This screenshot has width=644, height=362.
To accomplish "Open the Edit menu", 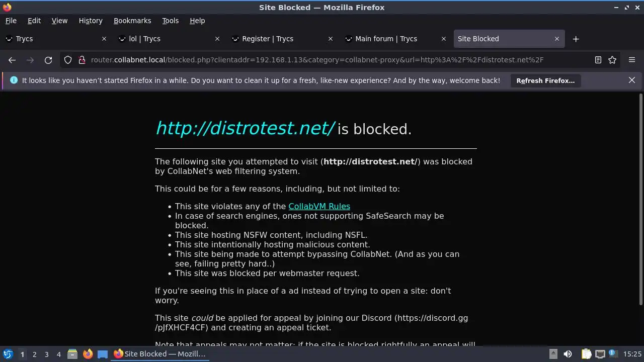I will (34, 21).
